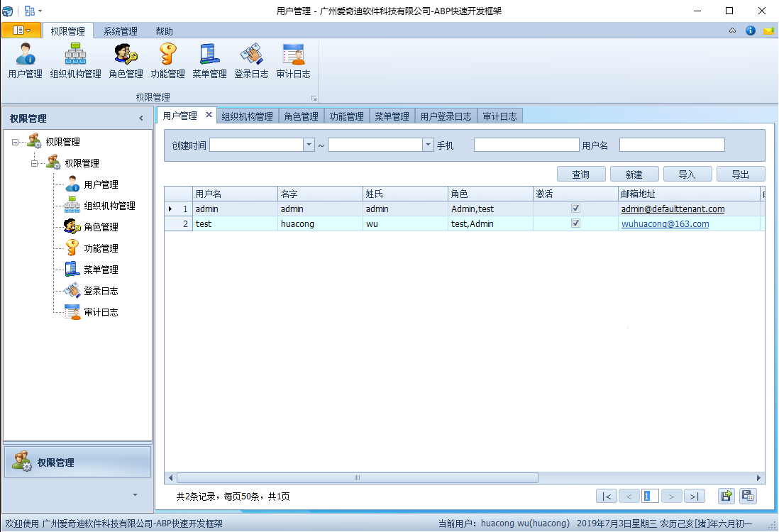Open the end date dropdown
Viewport: 779px width, 532px height.
(x=429, y=145)
